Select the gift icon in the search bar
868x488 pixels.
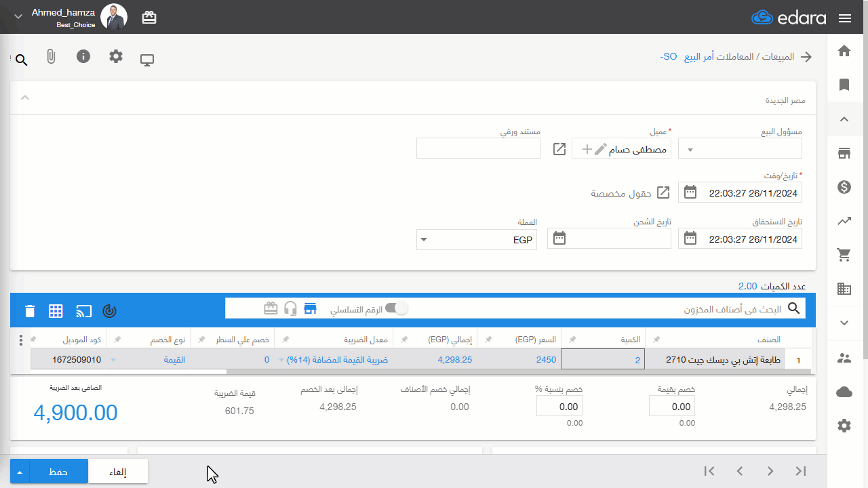click(271, 308)
